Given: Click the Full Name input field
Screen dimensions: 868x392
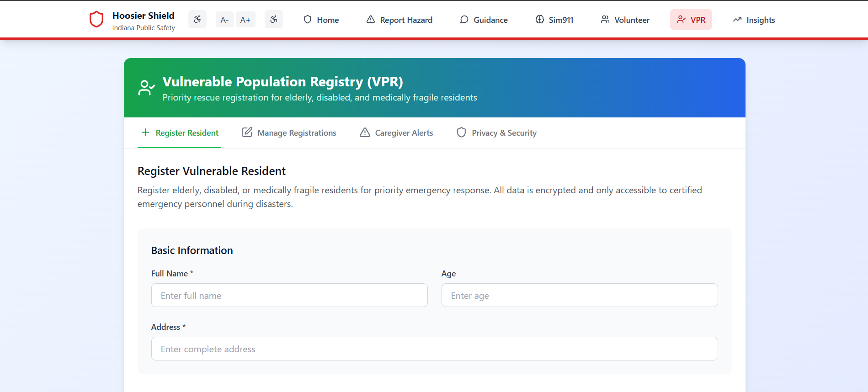Looking at the screenshot, I should (x=289, y=295).
